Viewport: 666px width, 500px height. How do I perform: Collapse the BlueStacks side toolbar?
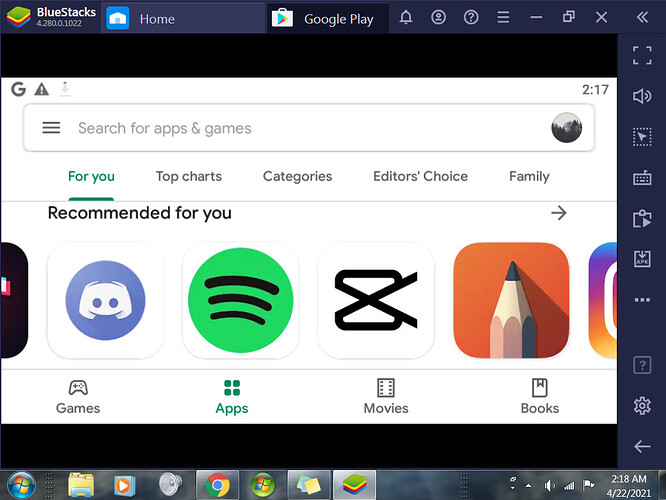coord(642,17)
